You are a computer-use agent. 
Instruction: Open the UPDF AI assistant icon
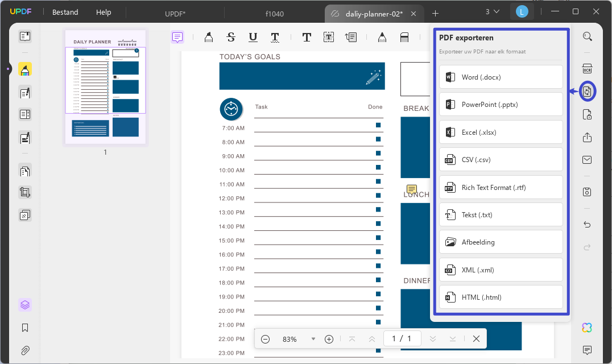tap(586, 328)
